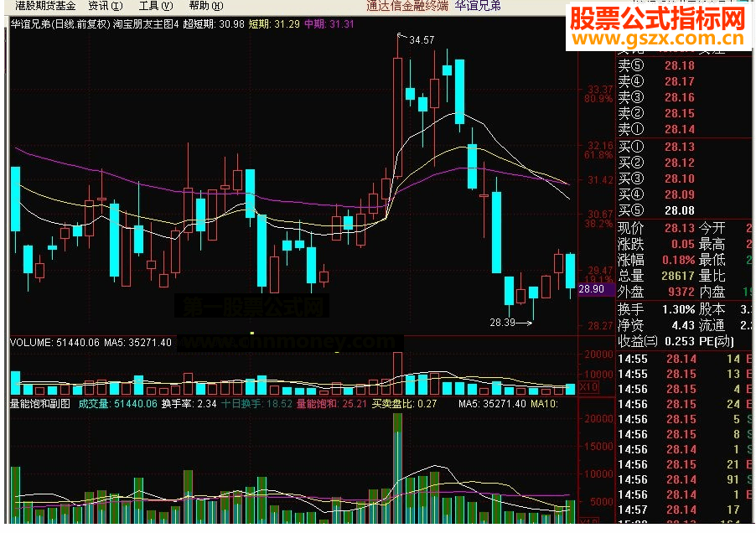Select the 买① bid row at 28.13
756x533 pixels.
point(656,147)
